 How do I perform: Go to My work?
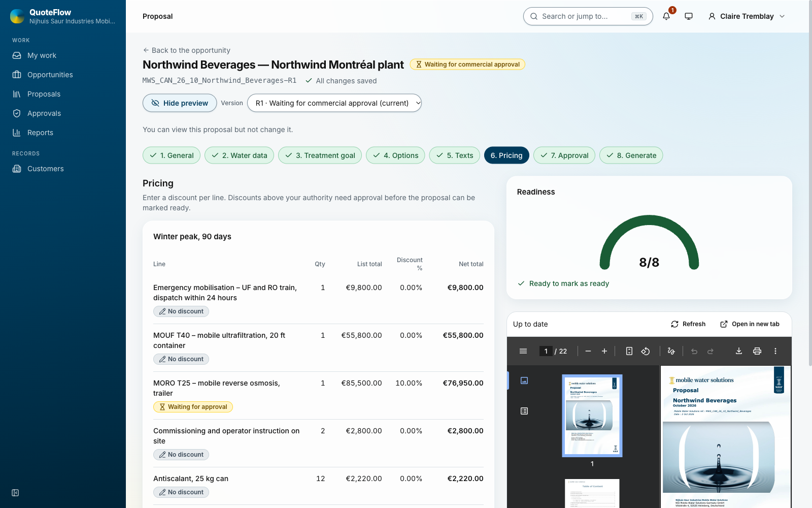click(x=63, y=55)
